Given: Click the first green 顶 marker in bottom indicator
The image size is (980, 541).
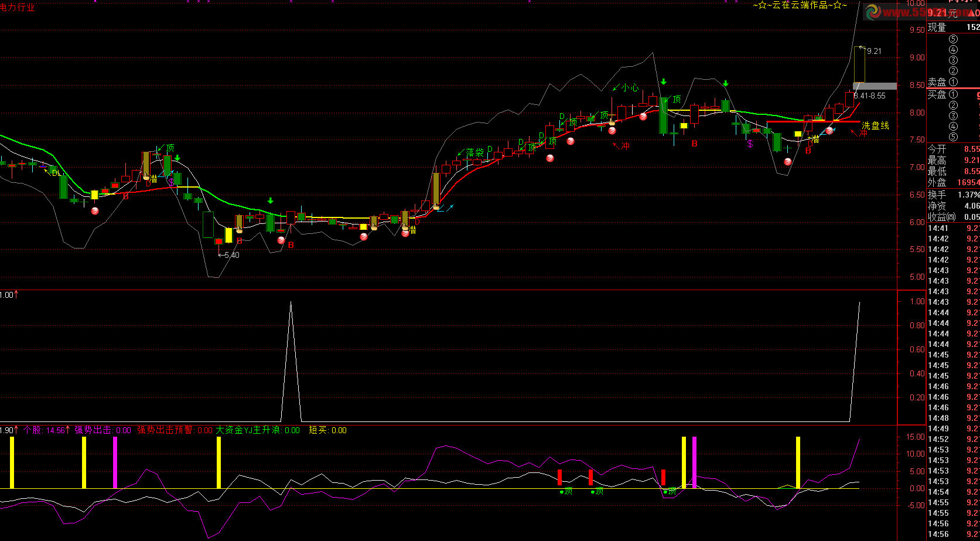Looking at the screenshot, I should click(565, 491).
